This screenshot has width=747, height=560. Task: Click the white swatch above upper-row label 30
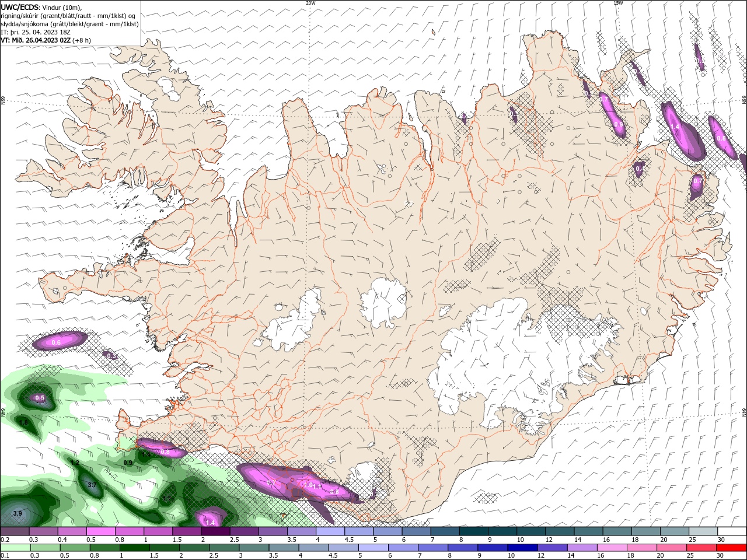(731, 531)
